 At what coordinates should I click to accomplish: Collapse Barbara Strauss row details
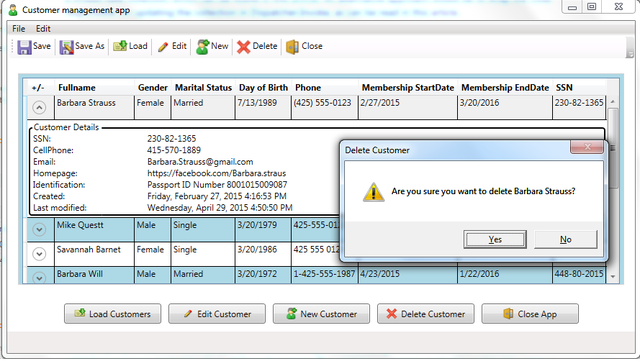tap(39, 108)
